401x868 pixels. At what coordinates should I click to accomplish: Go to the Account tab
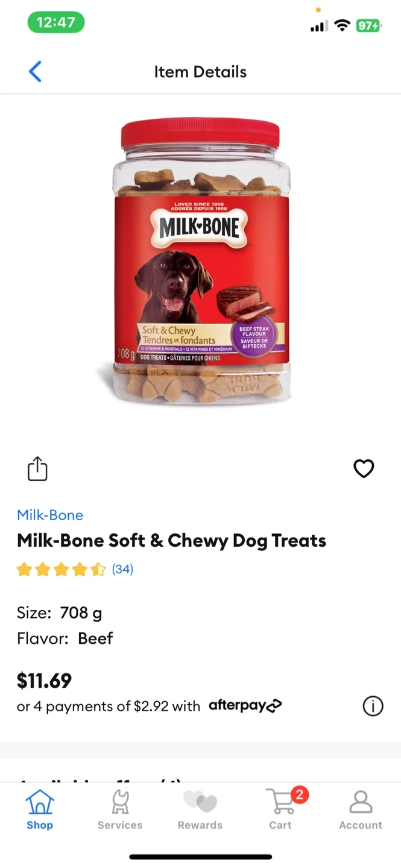pyautogui.click(x=361, y=810)
